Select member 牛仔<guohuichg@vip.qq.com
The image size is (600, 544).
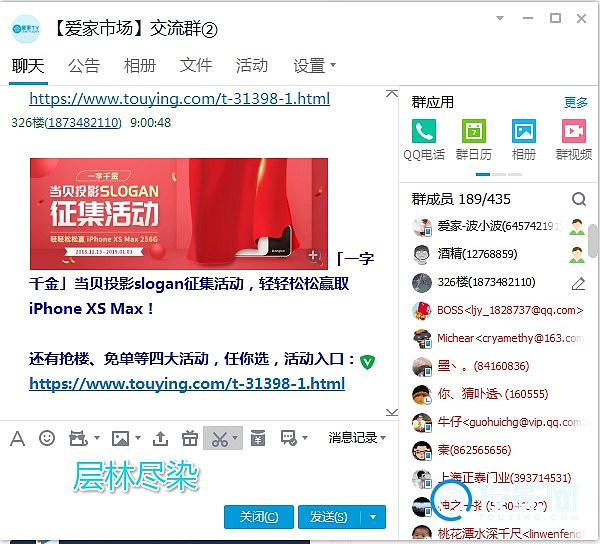coord(498,422)
